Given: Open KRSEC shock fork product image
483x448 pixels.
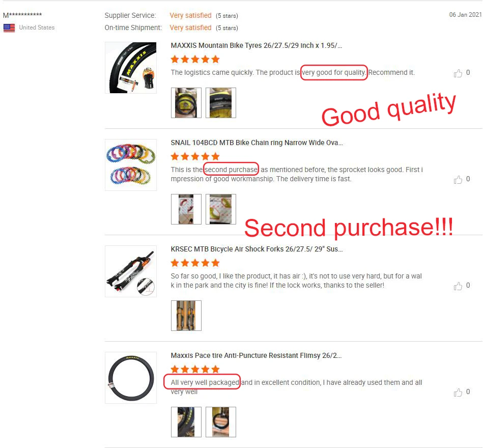Looking at the screenshot, I should [x=131, y=271].
